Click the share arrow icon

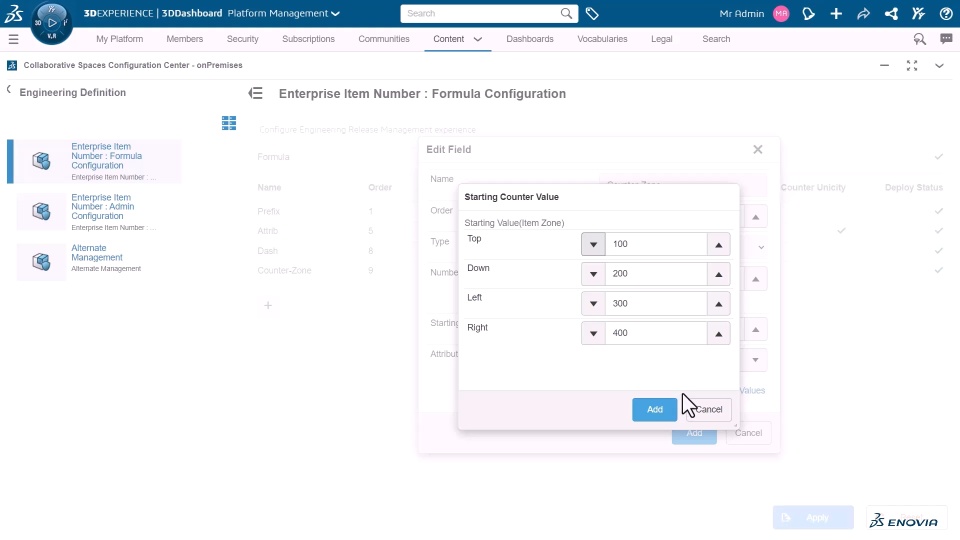pos(863,13)
